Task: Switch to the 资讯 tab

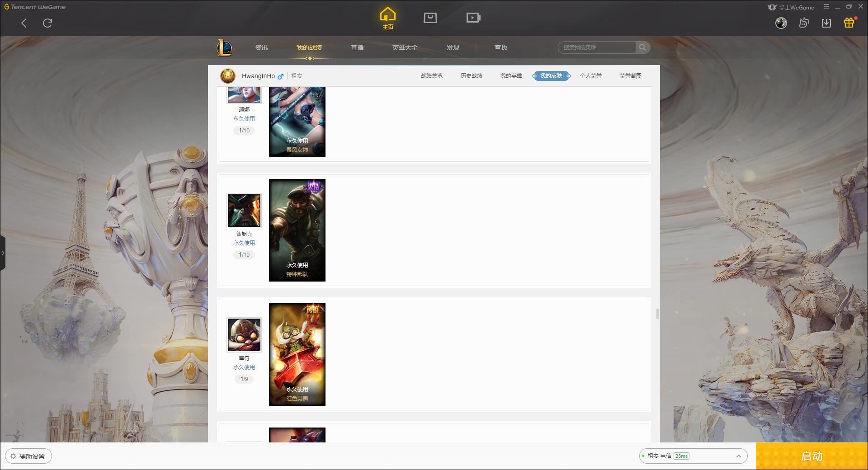Action: tap(261, 47)
